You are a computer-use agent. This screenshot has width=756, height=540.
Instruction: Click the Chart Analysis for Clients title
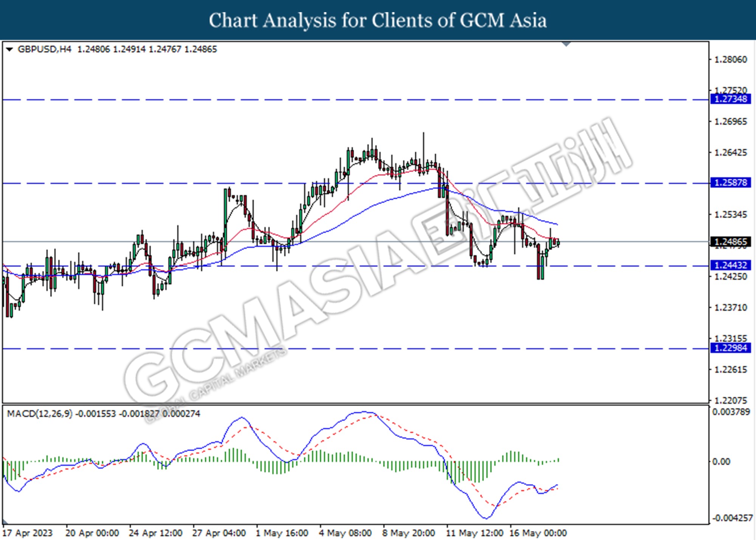pyautogui.click(x=378, y=20)
